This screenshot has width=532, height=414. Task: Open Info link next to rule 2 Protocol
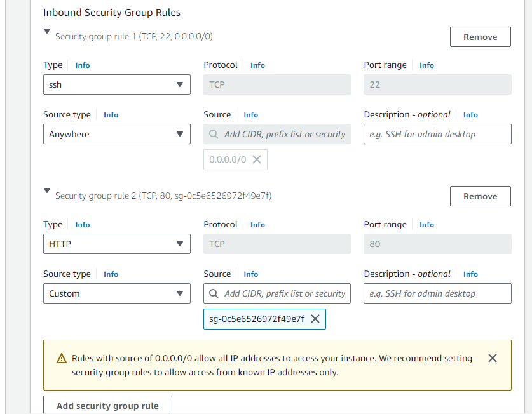tap(257, 225)
